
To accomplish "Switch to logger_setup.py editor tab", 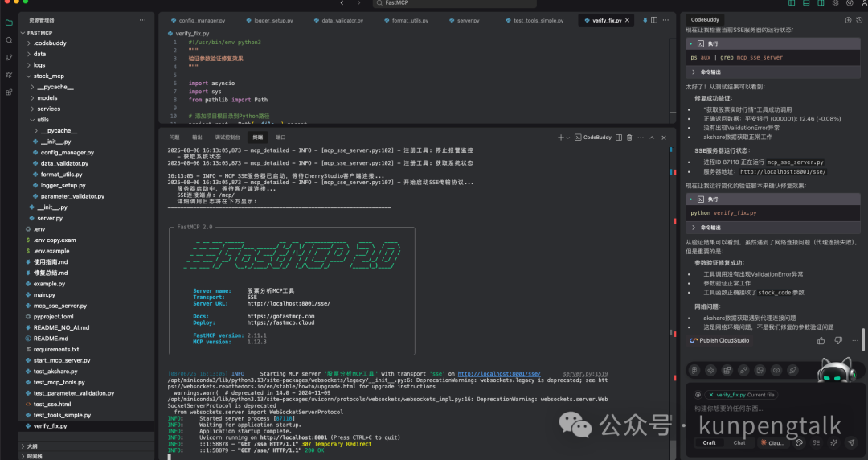I will [269, 20].
